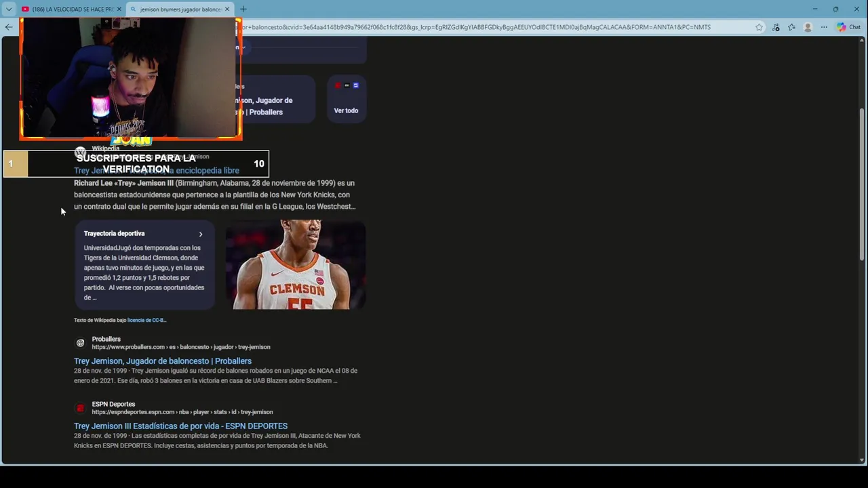The width and height of the screenshot is (868, 488).
Task: Open the tab list dropdown
Action: coord(9,9)
